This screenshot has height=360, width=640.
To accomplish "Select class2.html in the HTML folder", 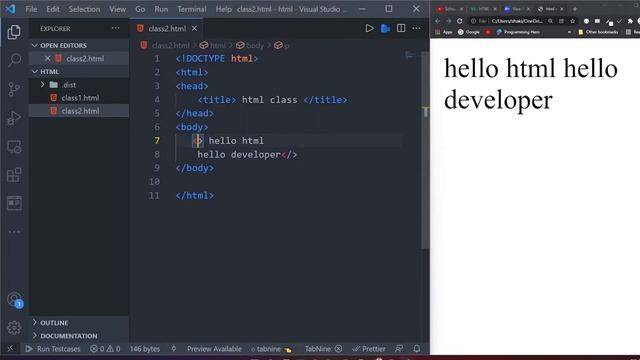I will (80, 111).
